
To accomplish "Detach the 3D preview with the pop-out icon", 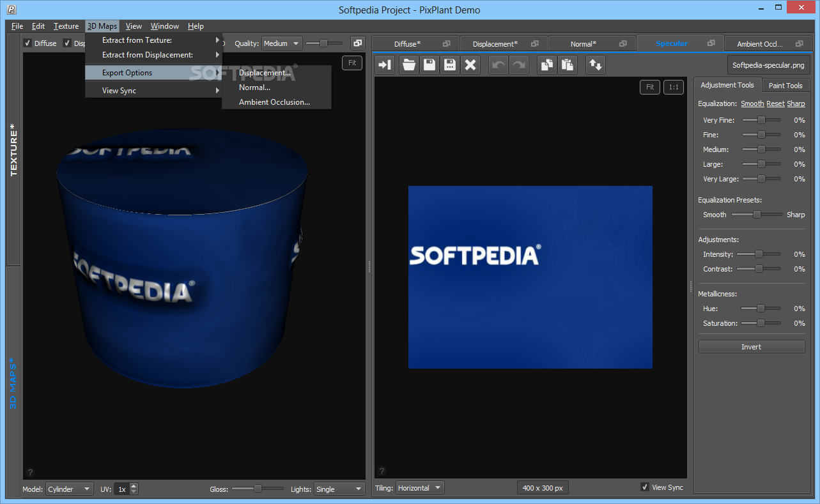I will [x=357, y=43].
